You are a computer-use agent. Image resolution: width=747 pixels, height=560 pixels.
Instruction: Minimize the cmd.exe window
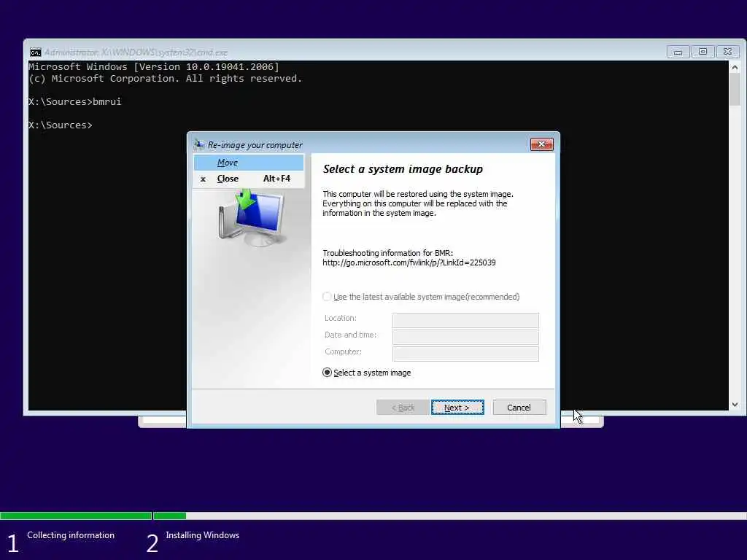click(678, 52)
